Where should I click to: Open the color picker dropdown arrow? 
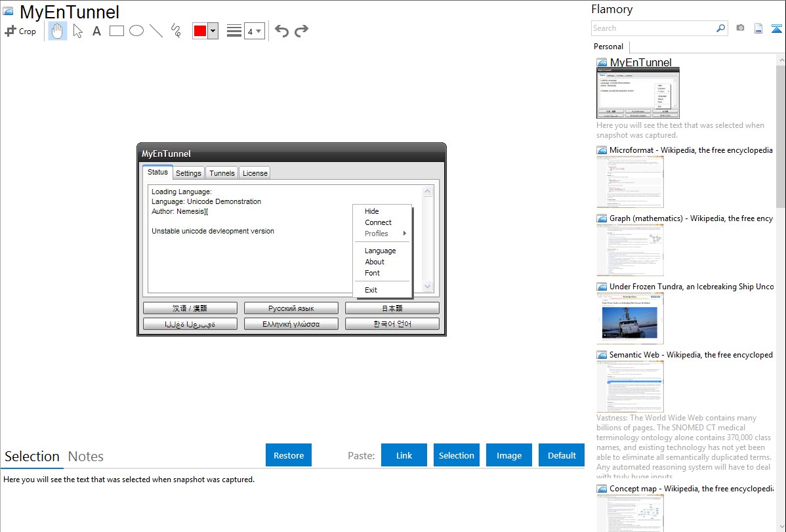pos(213,31)
